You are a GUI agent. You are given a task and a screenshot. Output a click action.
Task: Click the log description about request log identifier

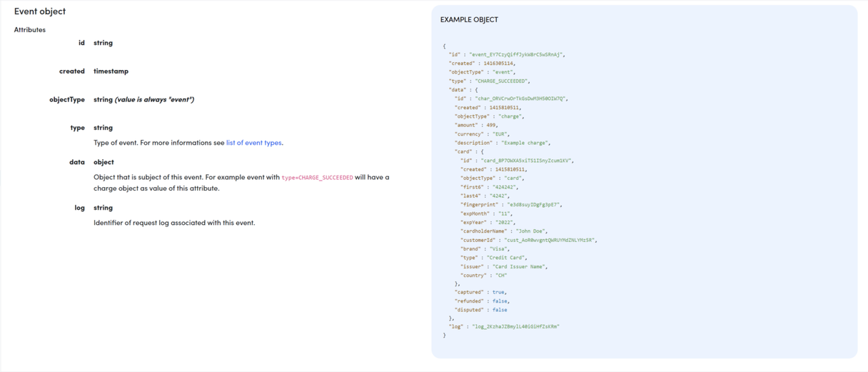coord(174,223)
